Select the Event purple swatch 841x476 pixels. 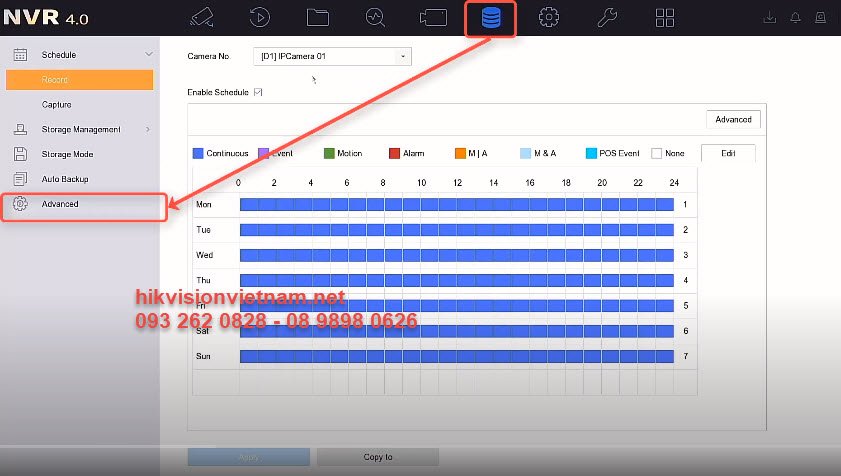point(263,153)
